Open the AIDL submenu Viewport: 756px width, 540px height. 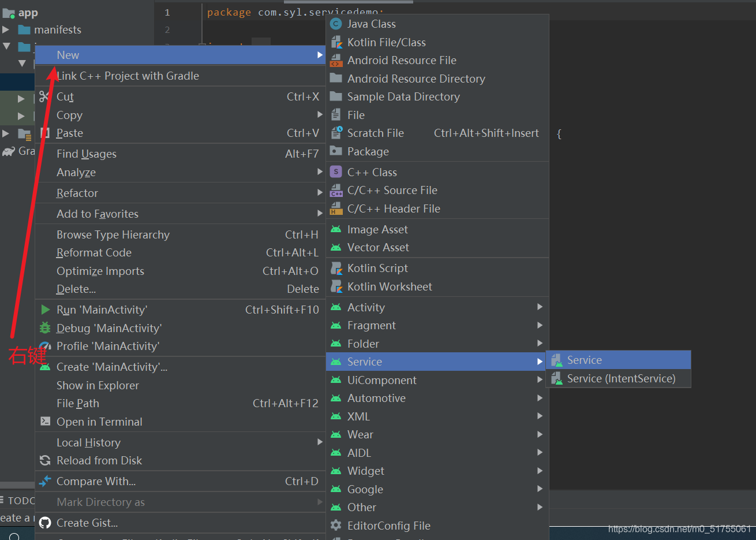[437, 453]
